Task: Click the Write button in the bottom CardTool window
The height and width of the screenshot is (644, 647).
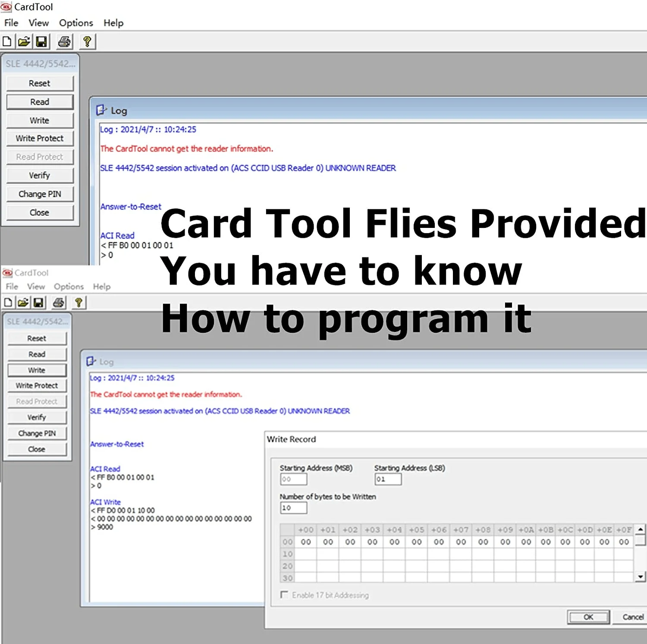Action: [x=37, y=370]
